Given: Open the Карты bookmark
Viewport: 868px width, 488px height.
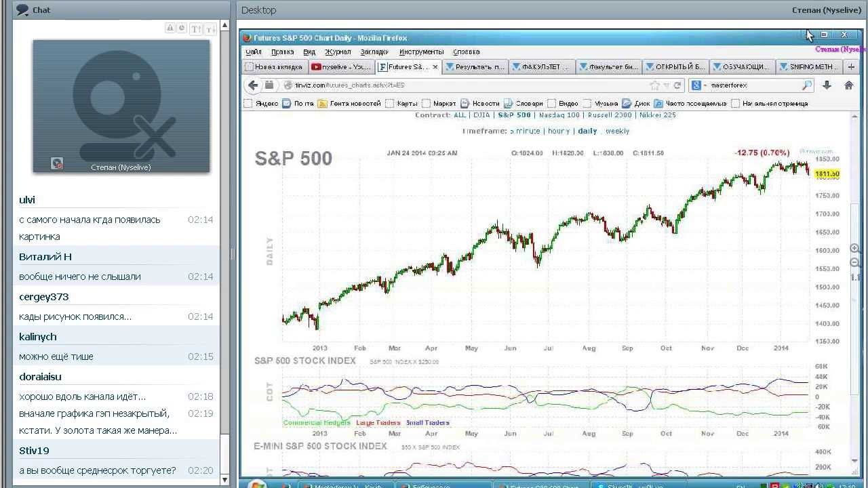Looking at the screenshot, I should 401,104.
